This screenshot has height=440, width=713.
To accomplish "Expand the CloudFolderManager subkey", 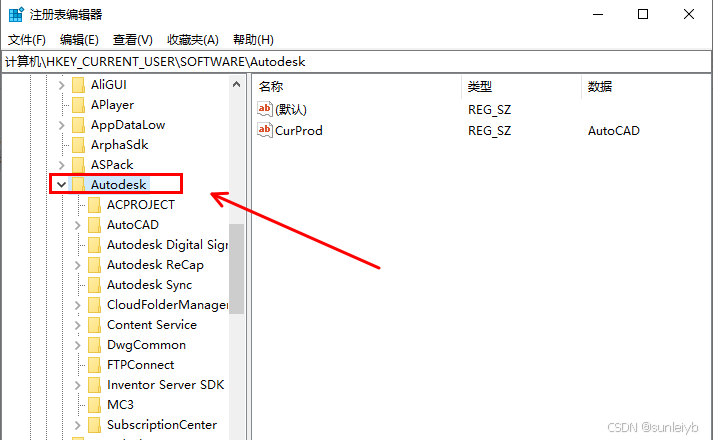I will coord(77,305).
